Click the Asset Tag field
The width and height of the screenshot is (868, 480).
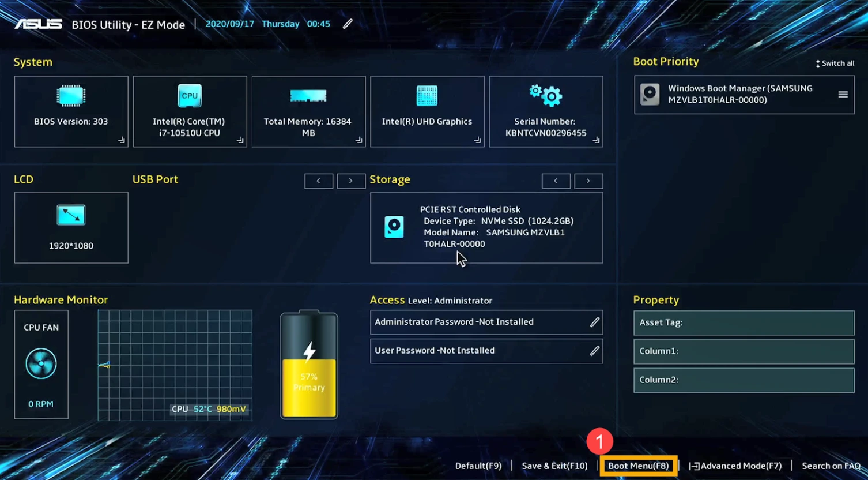(x=744, y=323)
